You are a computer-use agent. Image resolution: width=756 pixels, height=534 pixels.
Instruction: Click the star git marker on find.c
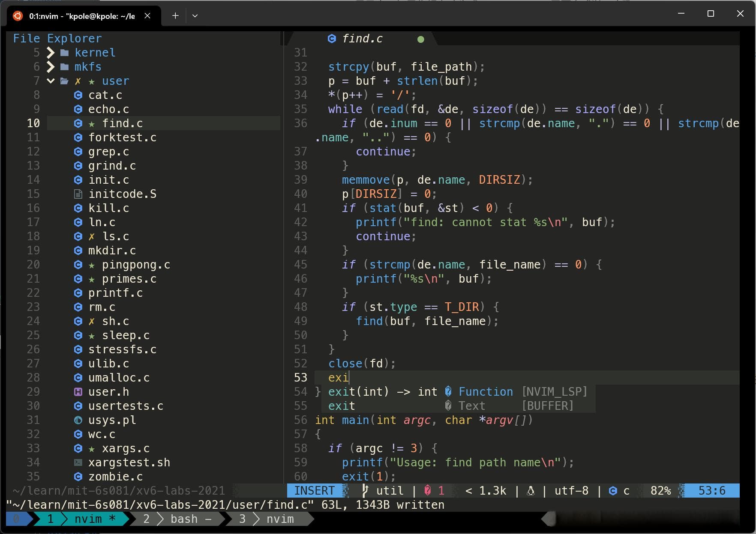(92, 124)
